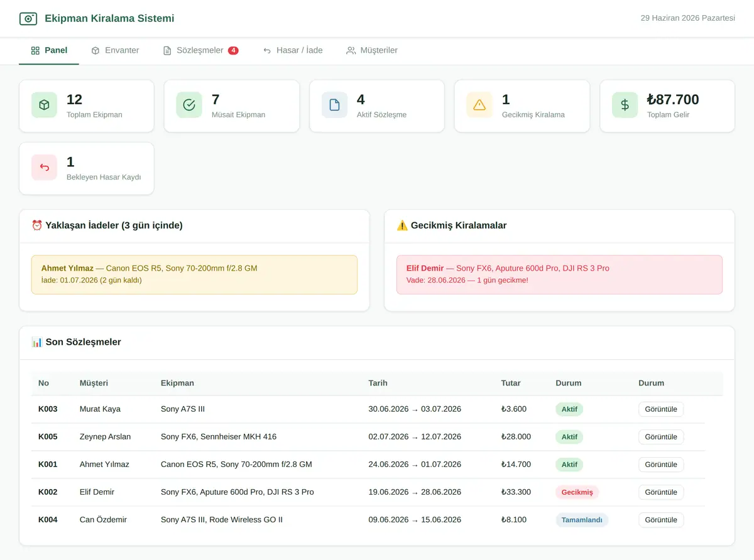Click Görüntüle in Elif Demir's row
This screenshot has width=754, height=560.
tap(661, 492)
